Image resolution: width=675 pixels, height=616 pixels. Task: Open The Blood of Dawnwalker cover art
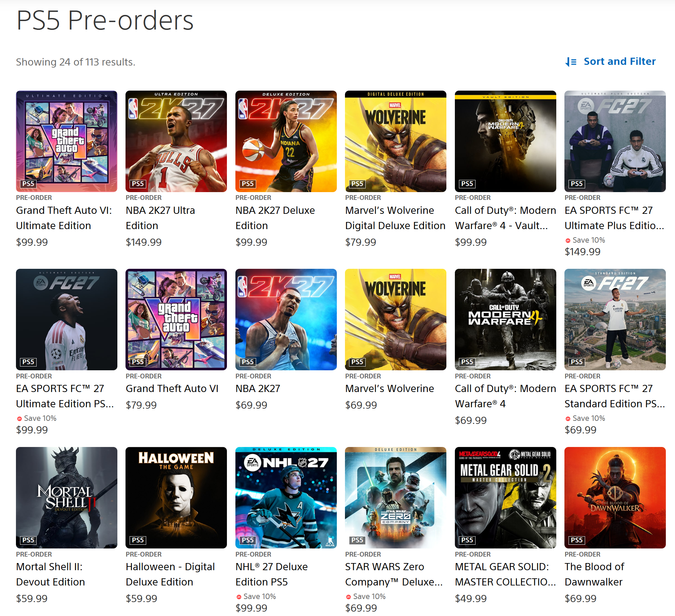615,498
